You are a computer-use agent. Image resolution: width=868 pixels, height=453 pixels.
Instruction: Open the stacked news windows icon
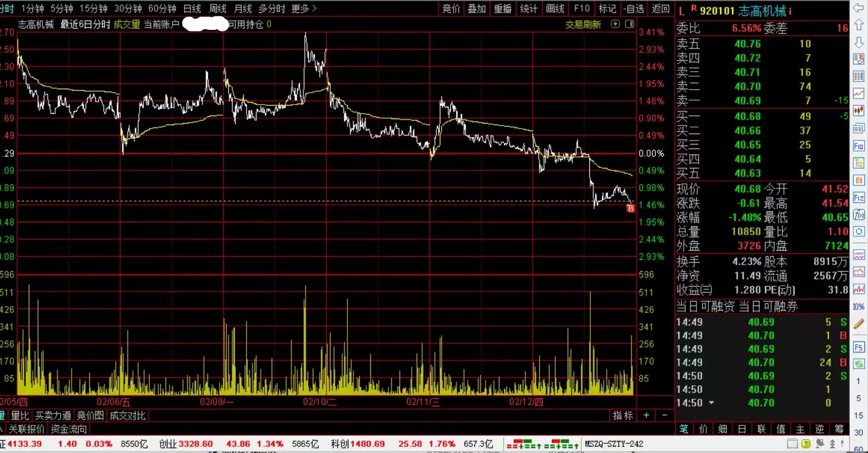[859, 129]
